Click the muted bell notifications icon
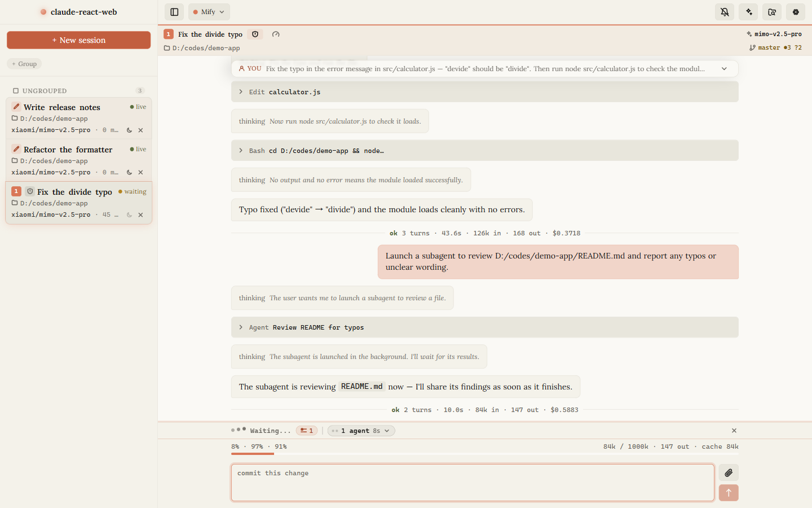The width and height of the screenshot is (812, 508). pyautogui.click(x=725, y=12)
